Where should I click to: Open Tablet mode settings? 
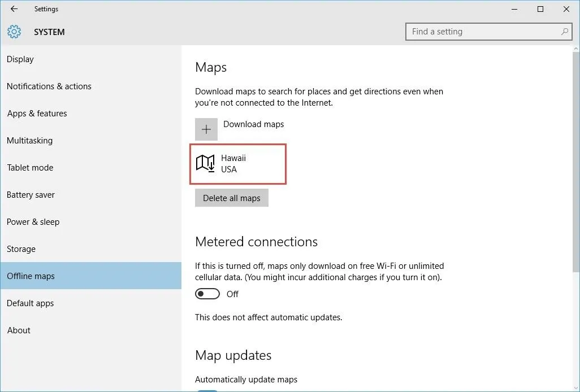[90, 167]
